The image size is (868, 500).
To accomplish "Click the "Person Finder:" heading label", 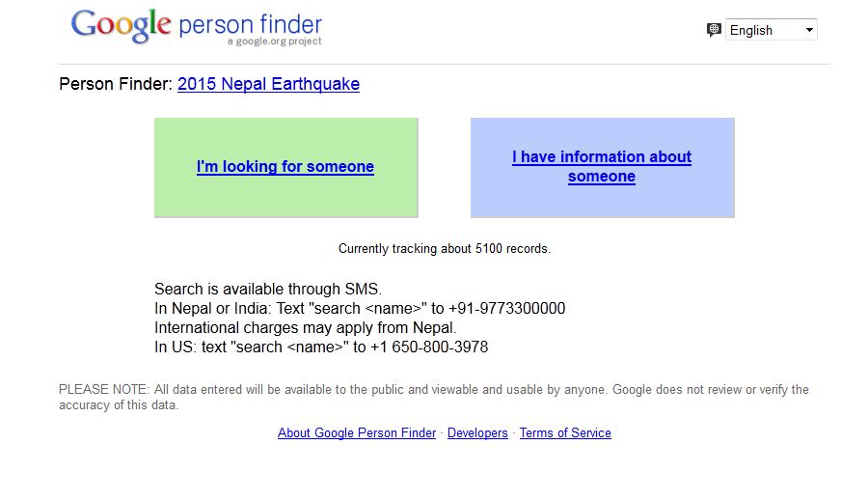I will coord(116,84).
